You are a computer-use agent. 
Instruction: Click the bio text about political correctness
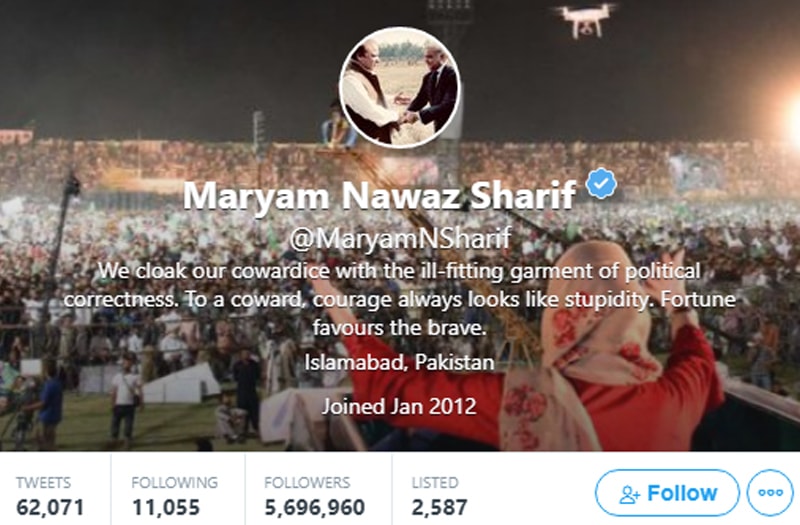tap(399, 299)
